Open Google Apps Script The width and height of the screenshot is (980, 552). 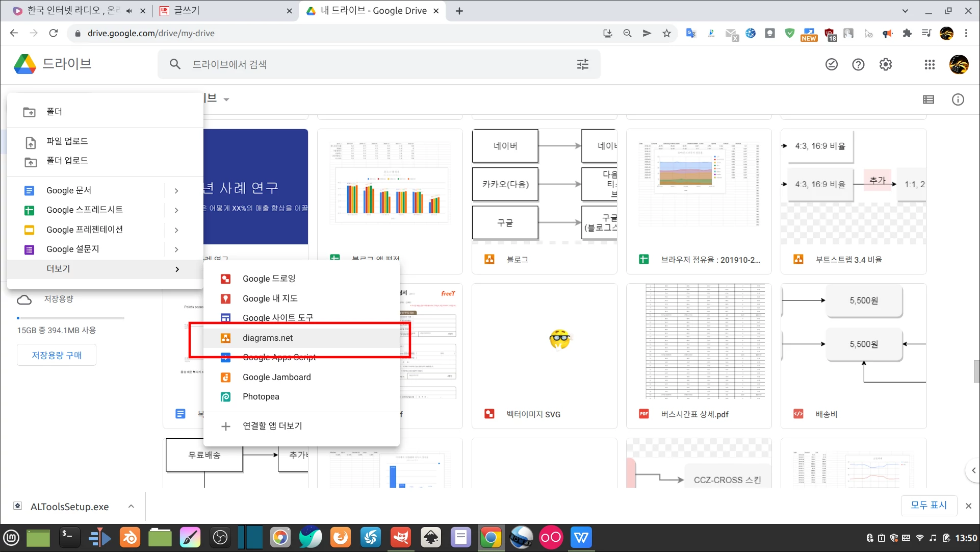point(279,357)
